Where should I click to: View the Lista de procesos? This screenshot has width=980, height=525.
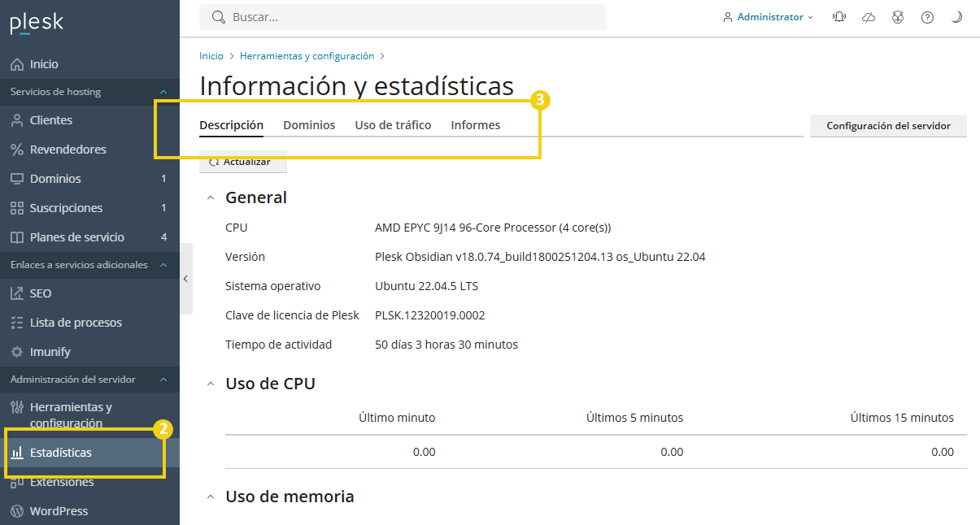[76, 322]
